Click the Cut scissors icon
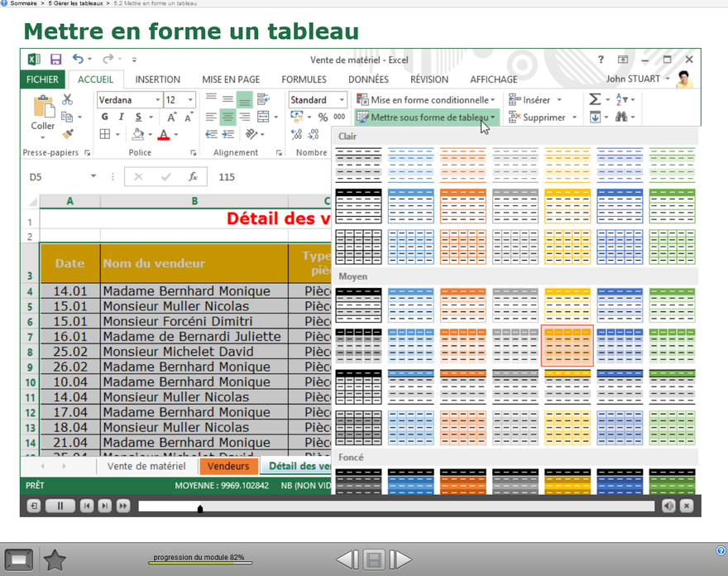This screenshot has height=576, width=728. click(67, 100)
